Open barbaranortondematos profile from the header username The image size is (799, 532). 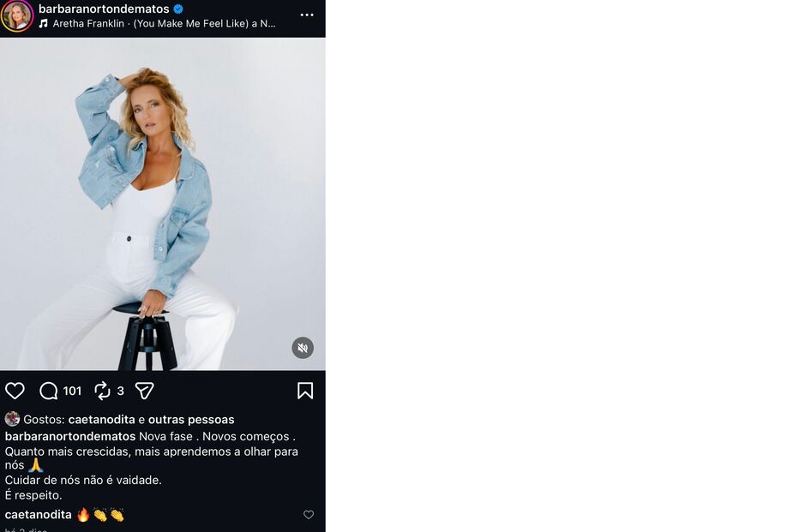[104, 9]
